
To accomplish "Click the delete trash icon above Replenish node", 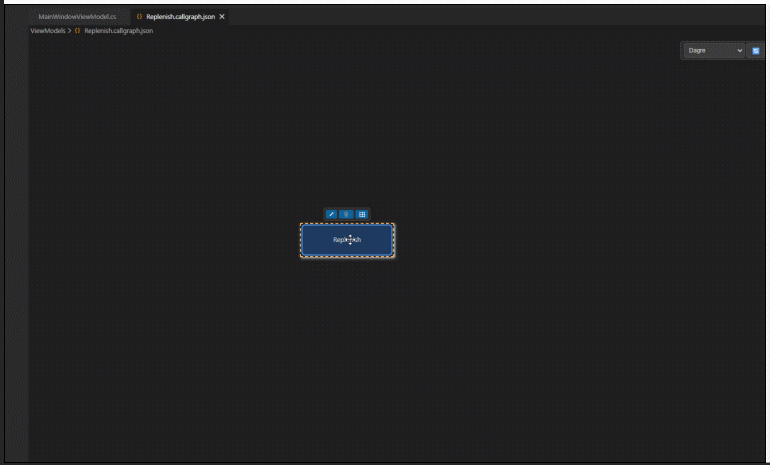I will tap(346, 214).
